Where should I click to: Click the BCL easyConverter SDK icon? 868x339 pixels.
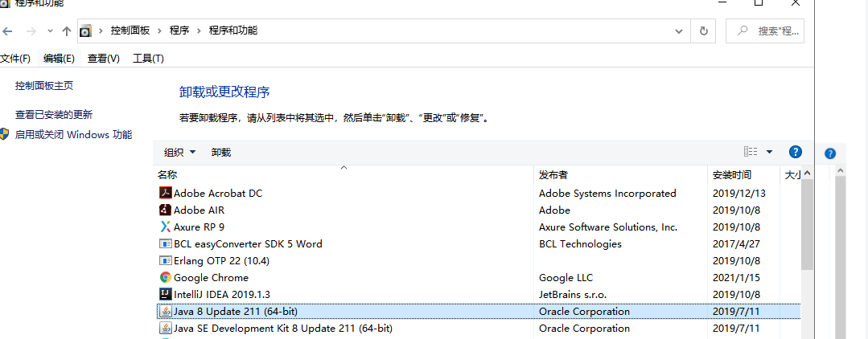click(166, 244)
